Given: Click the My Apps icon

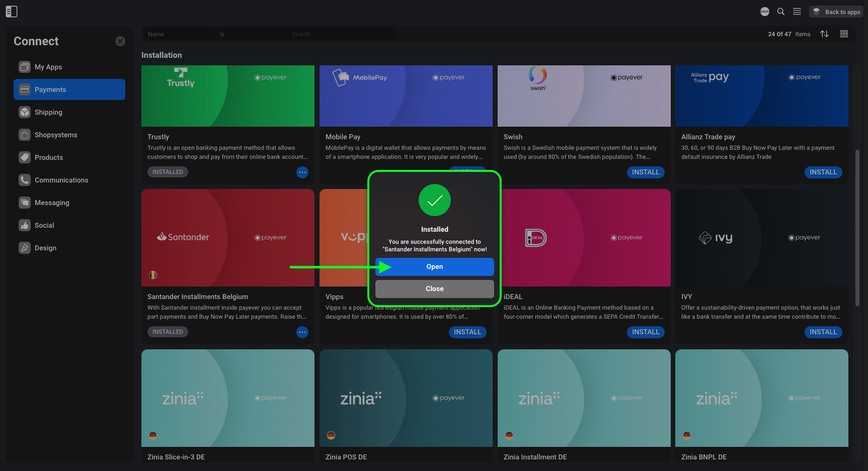Looking at the screenshot, I should (25, 67).
